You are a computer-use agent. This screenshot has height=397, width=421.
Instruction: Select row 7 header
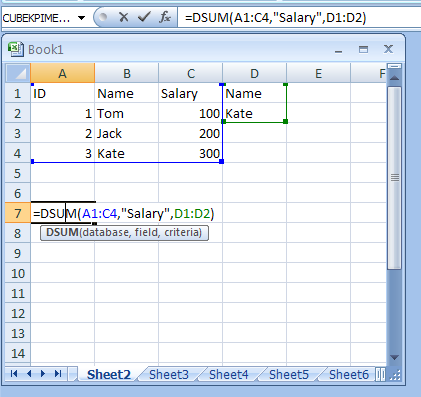click(x=18, y=213)
